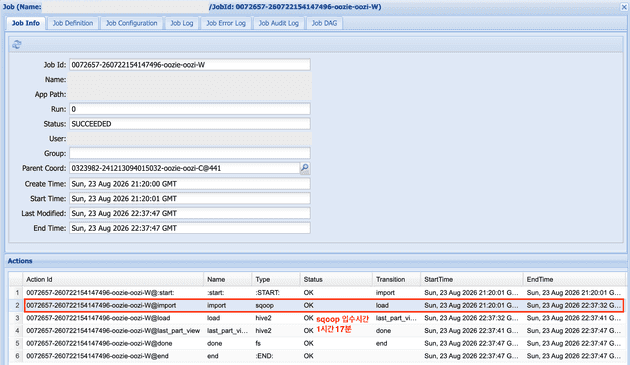This screenshot has height=365, width=630.
Task: Click the End Time field
Action: point(190,228)
